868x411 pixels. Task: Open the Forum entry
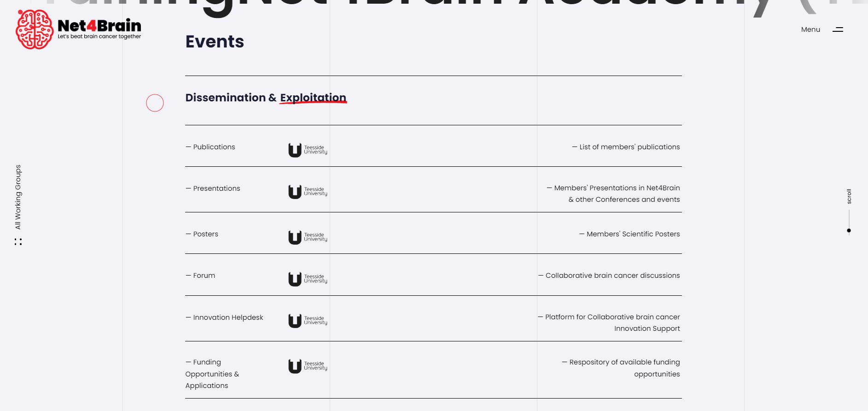(x=200, y=276)
